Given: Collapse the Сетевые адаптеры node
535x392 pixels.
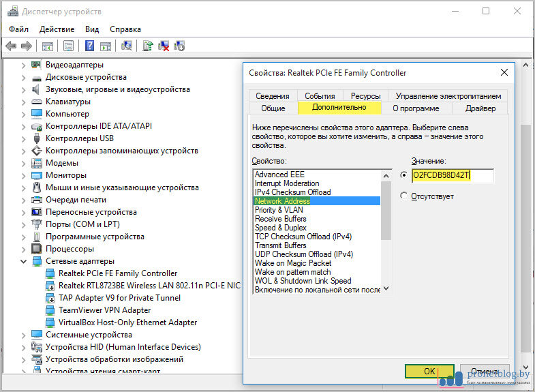Looking at the screenshot, I should coord(23,262).
